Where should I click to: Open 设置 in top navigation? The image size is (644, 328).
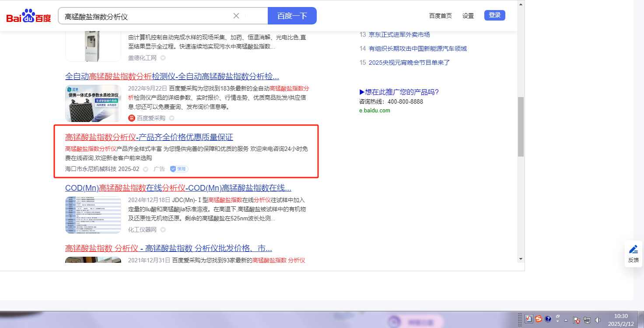(x=468, y=16)
